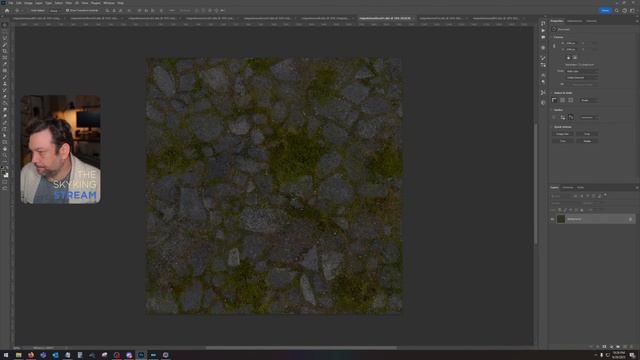Viewport: 640px width, 360px height.
Task: Select the Eraser tool
Action: (x=5, y=96)
